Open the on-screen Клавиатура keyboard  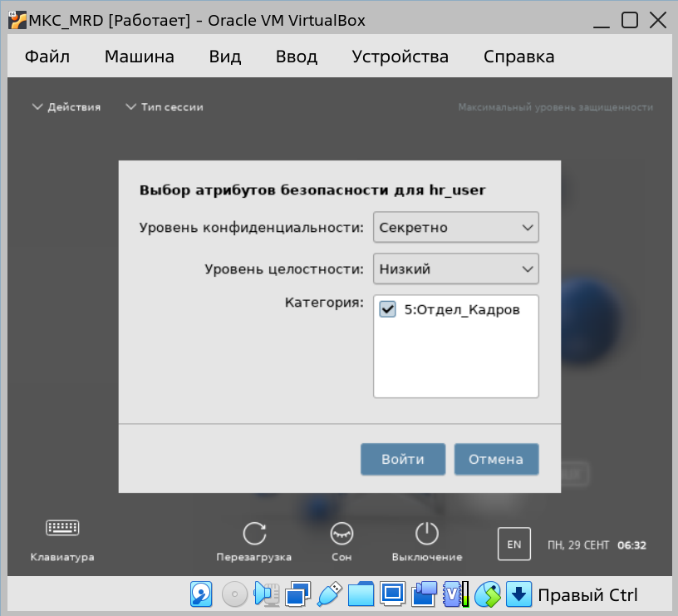pos(62,528)
